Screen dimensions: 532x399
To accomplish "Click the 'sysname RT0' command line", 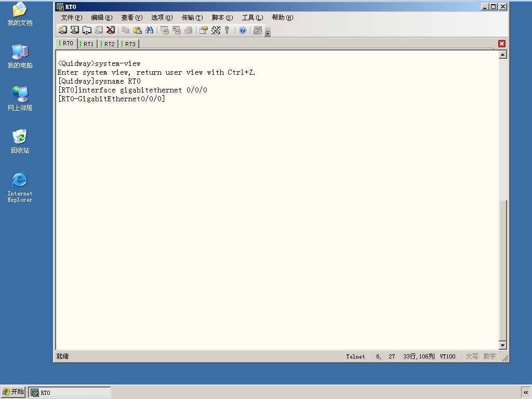I will coord(99,81).
